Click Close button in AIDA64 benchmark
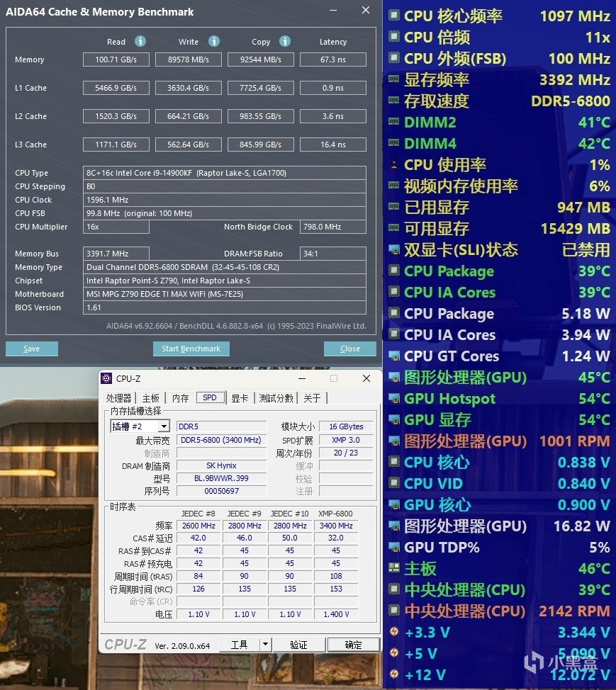Screen dimensions: 616x690 pyautogui.click(x=350, y=349)
